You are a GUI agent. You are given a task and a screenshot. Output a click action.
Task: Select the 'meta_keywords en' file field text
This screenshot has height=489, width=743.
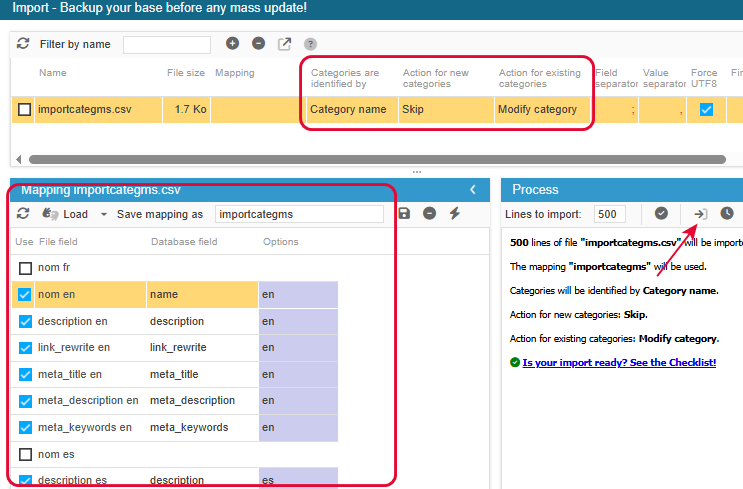pyautogui.click(x=85, y=427)
